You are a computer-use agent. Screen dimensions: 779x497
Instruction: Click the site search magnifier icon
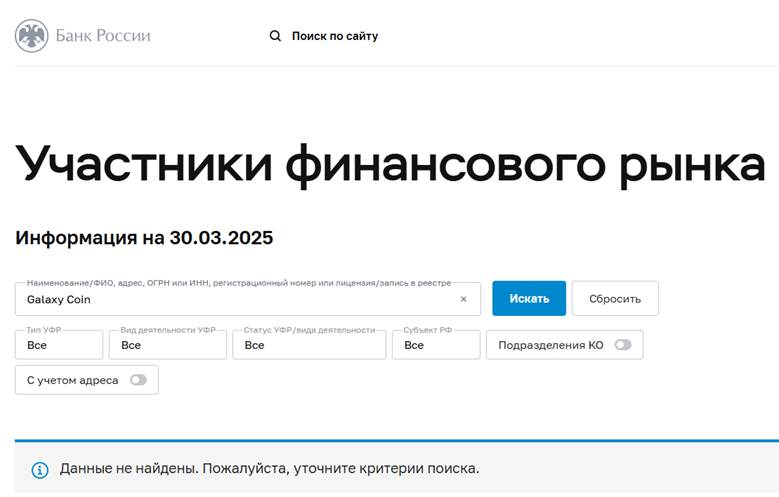pos(275,36)
